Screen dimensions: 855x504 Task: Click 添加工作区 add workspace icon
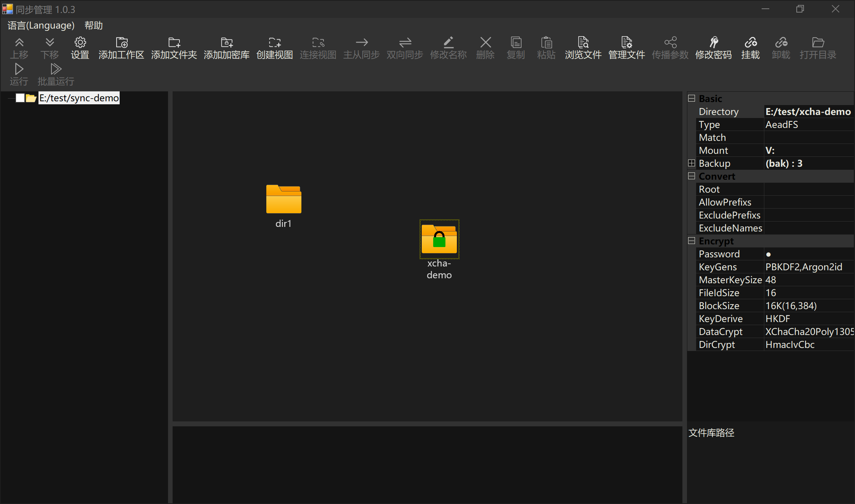tap(121, 47)
